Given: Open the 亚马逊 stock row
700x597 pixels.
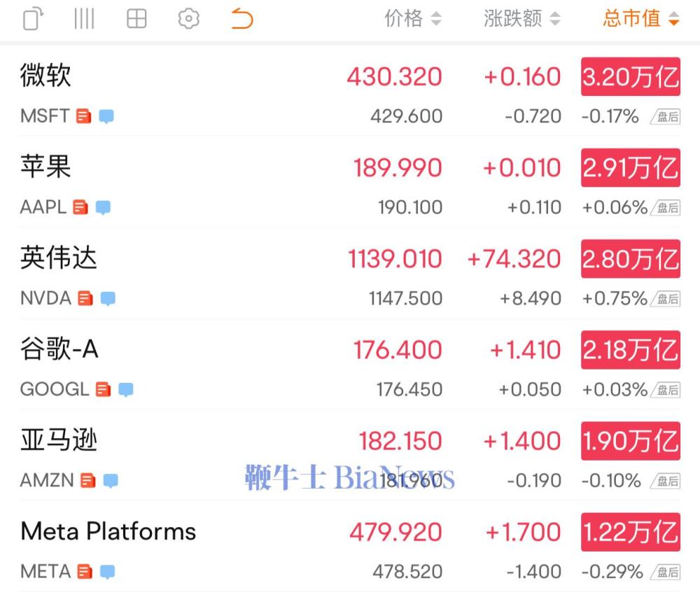Looking at the screenshot, I should (x=350, y=455).
